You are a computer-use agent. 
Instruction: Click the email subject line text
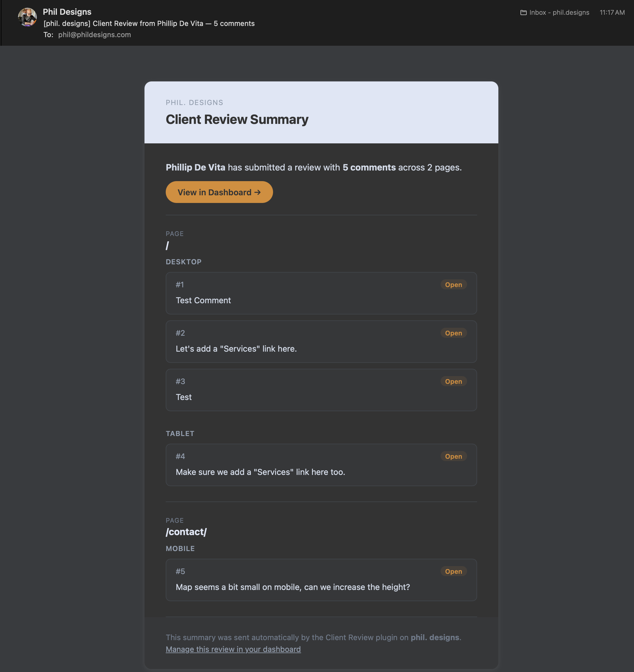149,23
